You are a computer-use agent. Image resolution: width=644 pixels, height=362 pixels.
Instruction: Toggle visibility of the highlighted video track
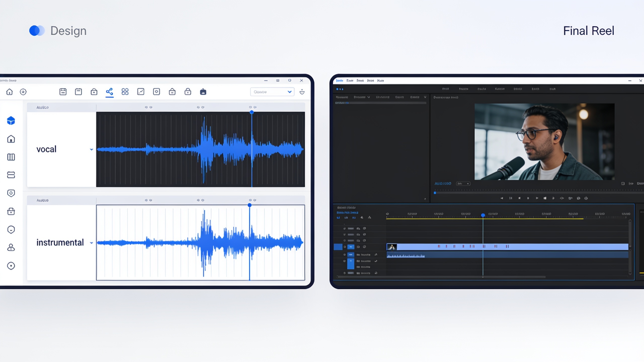tap(345, 247)
